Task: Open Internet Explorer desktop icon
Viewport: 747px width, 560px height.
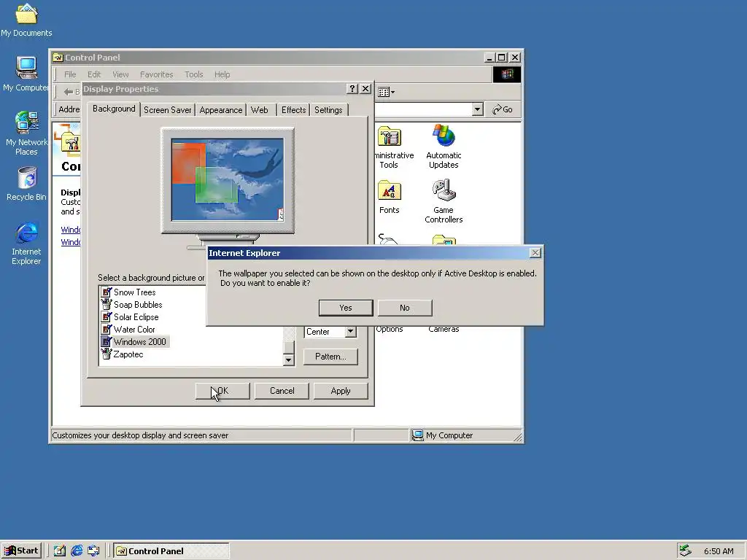Action: pos(26,244)
